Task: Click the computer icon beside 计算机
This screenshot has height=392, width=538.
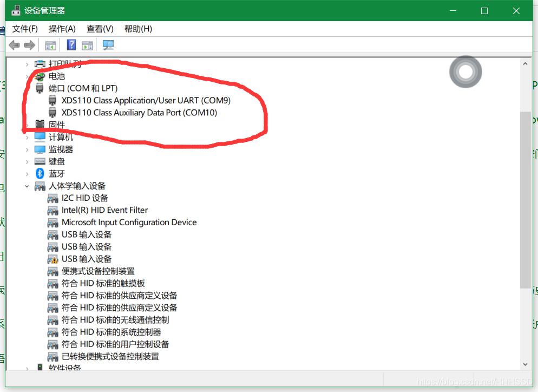Action: coord(40,137)
